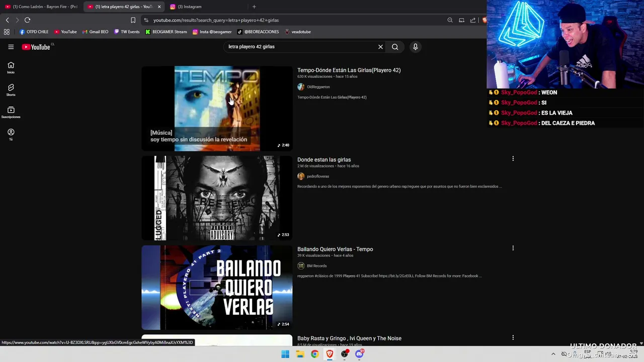
Task: Open the YouTube bookmark
Action: [x=65, y=32]
